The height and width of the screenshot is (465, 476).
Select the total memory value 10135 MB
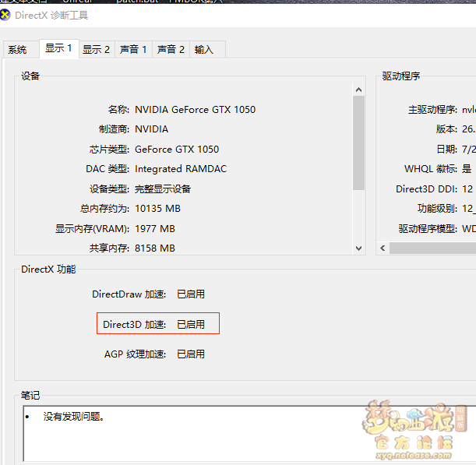pyautogui.click(x=157, y=209)
